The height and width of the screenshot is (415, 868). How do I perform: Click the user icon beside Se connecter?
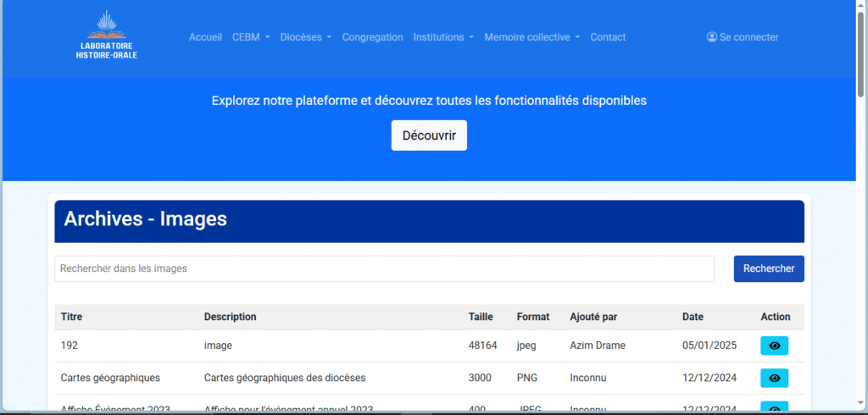[711, 37]
